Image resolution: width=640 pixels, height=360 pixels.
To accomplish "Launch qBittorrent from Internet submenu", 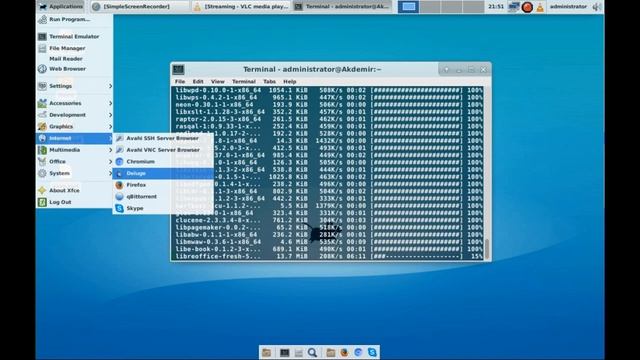I will [163, 197].
